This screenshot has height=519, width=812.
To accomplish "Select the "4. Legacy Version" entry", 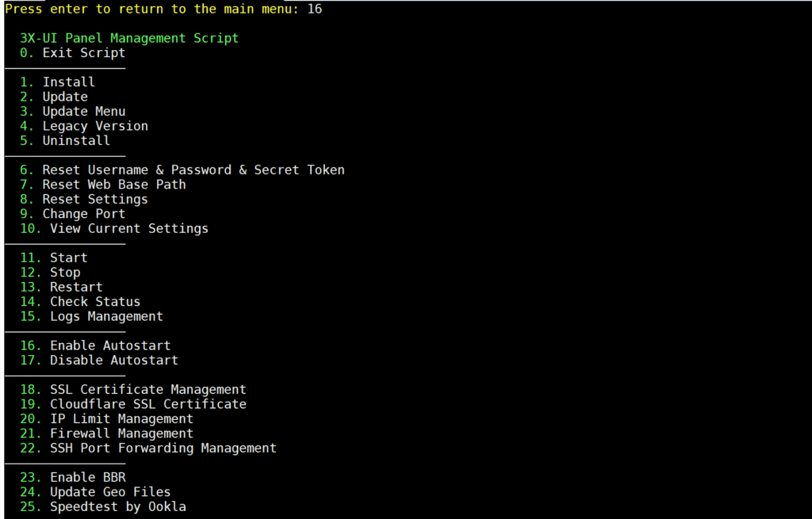I will (84, 126).
